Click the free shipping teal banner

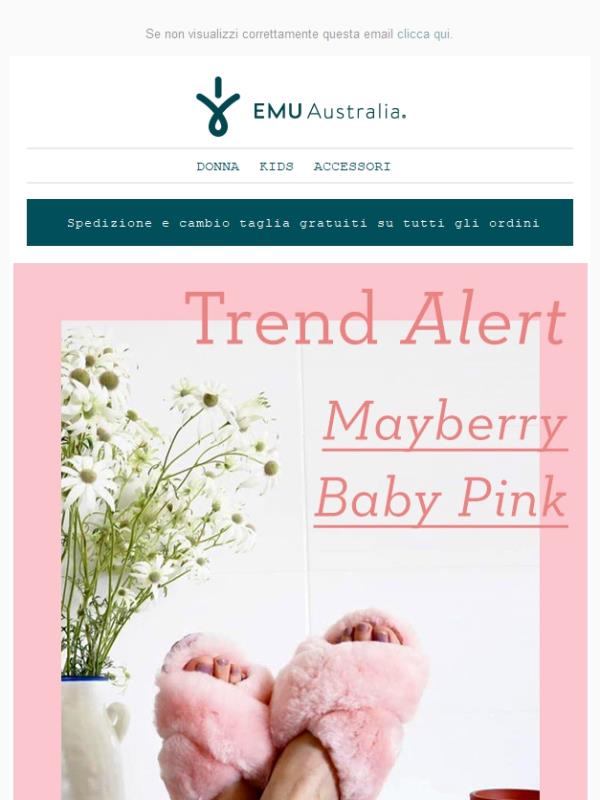tap(300, 222)
